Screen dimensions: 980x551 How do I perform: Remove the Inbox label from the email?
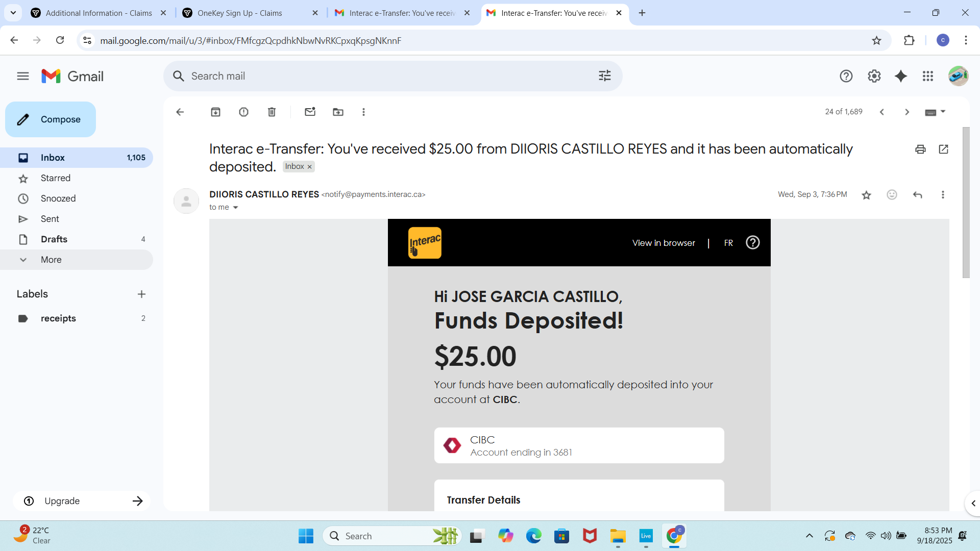coord(309,167)
